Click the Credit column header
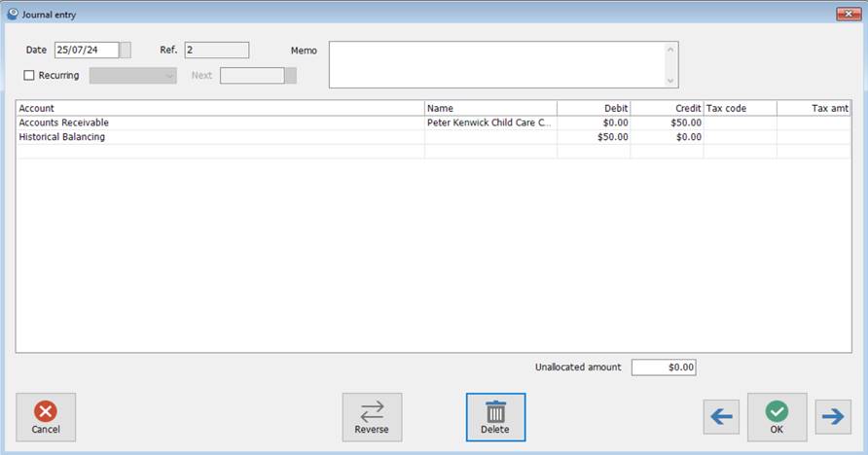 [x=667, y=108]
